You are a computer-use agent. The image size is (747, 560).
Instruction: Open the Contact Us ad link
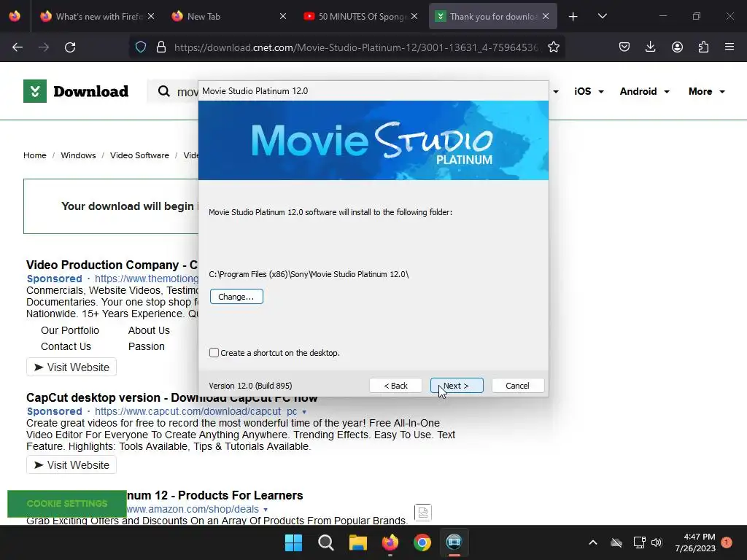66,346
